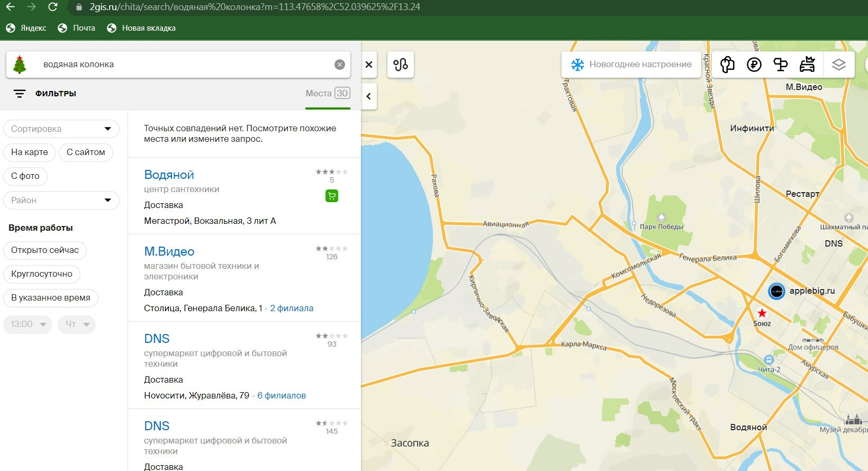Toggle the 'С сайтом' filter
This screenshot has height=471, width=868.
coord(86,152)
